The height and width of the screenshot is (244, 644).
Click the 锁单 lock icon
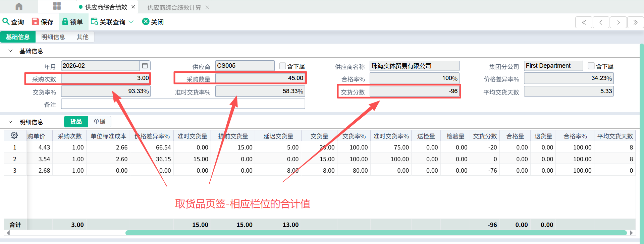65,22
